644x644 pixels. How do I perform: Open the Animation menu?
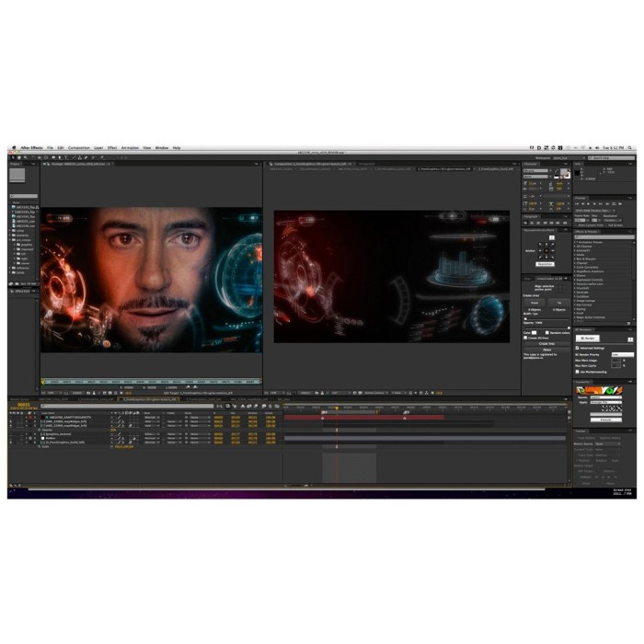130,148
